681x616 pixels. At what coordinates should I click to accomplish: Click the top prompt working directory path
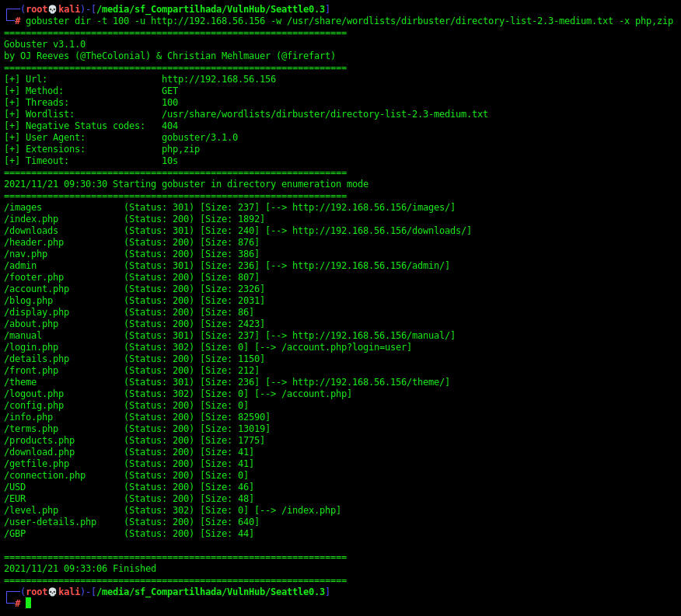(x=211, y=9)
